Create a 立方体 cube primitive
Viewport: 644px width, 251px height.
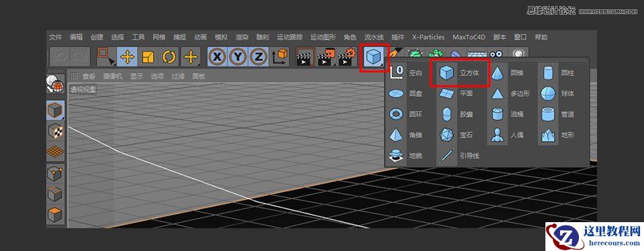tap(460, 72)
